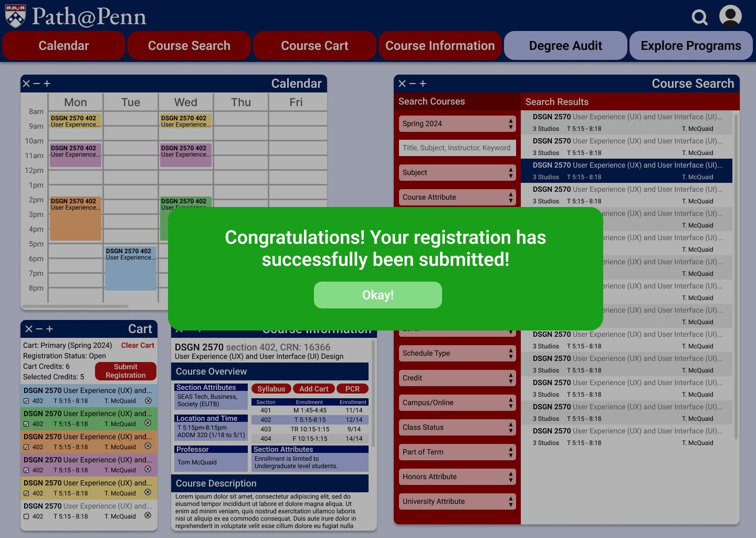Minimize the Course Search panel with minus icon

pyautogui.click(x=413, y=84)
